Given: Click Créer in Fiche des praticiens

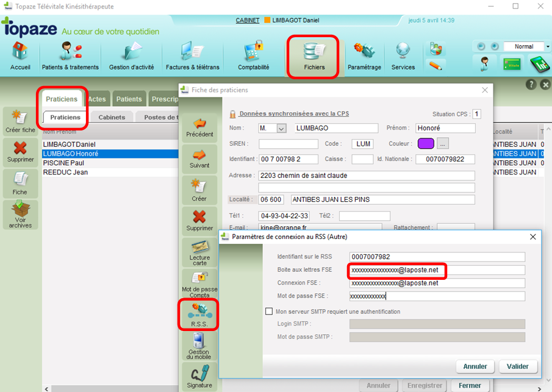Looking at the screenshot, I should [199, 190].
